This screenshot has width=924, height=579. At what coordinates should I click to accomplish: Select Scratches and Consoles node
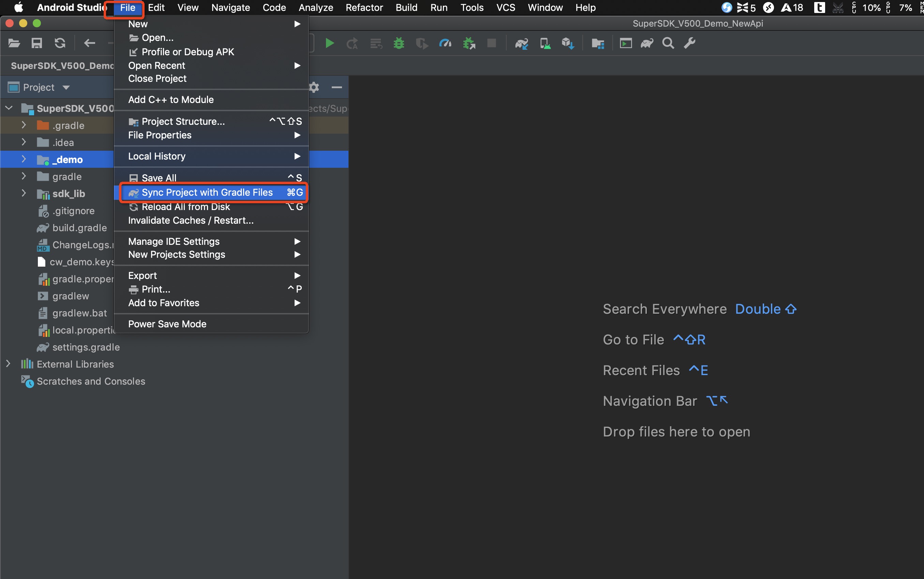pyautogui.click(x=83, y=381)
